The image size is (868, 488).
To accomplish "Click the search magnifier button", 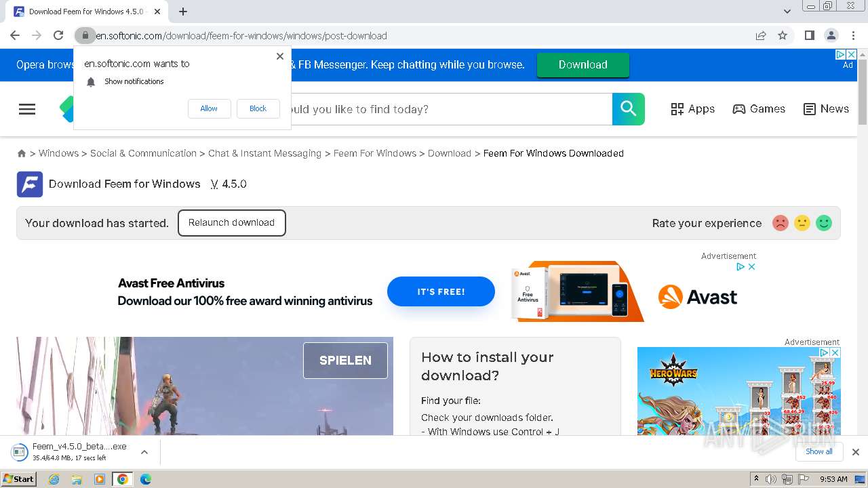I will [629, 109].
